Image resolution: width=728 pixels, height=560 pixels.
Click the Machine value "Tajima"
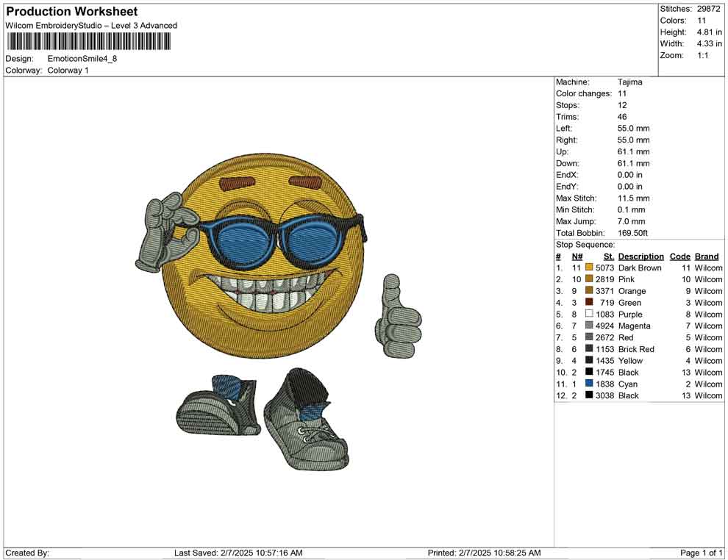click(630, 82)
